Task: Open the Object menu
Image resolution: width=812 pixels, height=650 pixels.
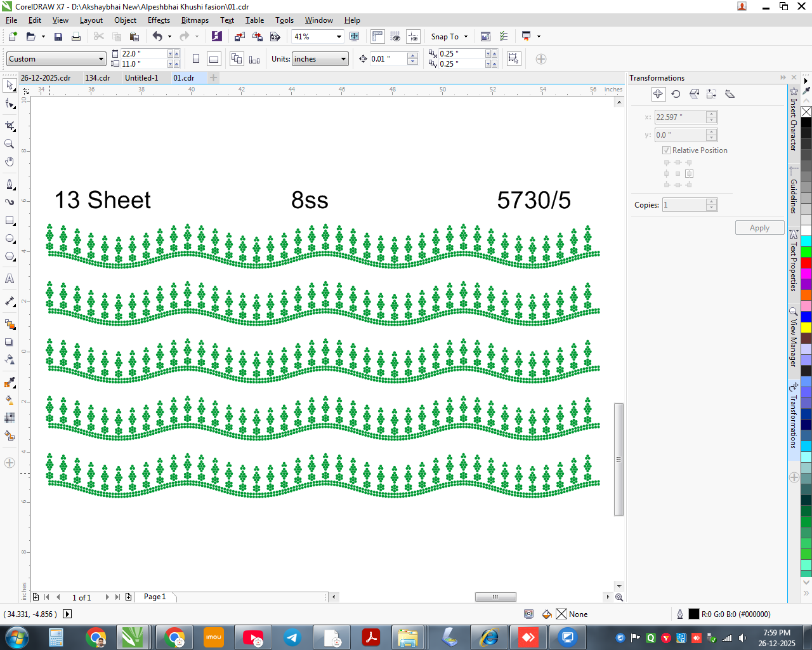Action: coord(125,20)
